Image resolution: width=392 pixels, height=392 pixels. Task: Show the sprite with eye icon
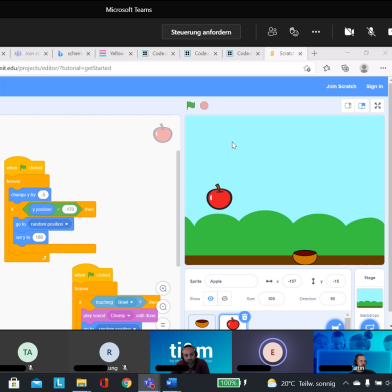(210, 298)
